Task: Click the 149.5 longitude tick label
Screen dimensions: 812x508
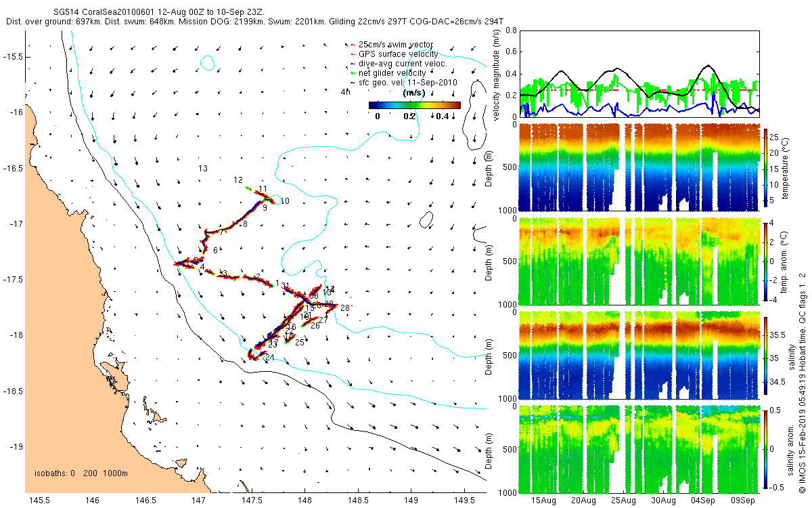Action: pos(464,500)
